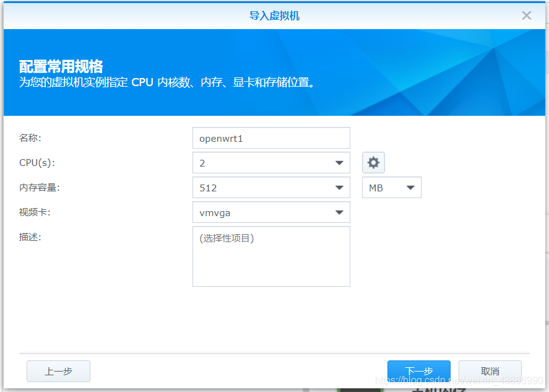Close the 导入虚拟机 dialog
This screenshot has height=392, width=549.
click(x=526, y=15)
